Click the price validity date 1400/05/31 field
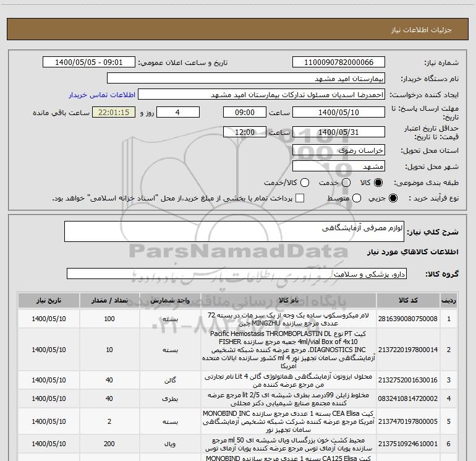 pos(339,132)
